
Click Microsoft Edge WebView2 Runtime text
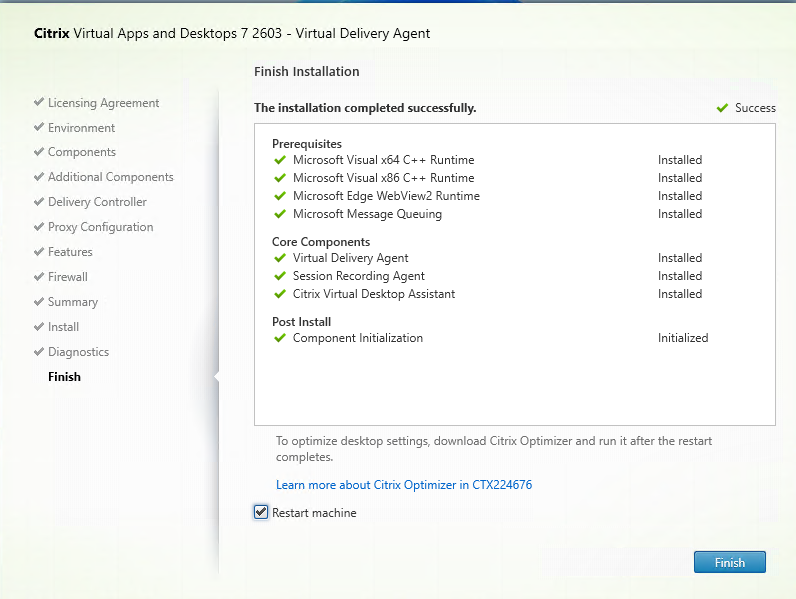coord(386,196)
